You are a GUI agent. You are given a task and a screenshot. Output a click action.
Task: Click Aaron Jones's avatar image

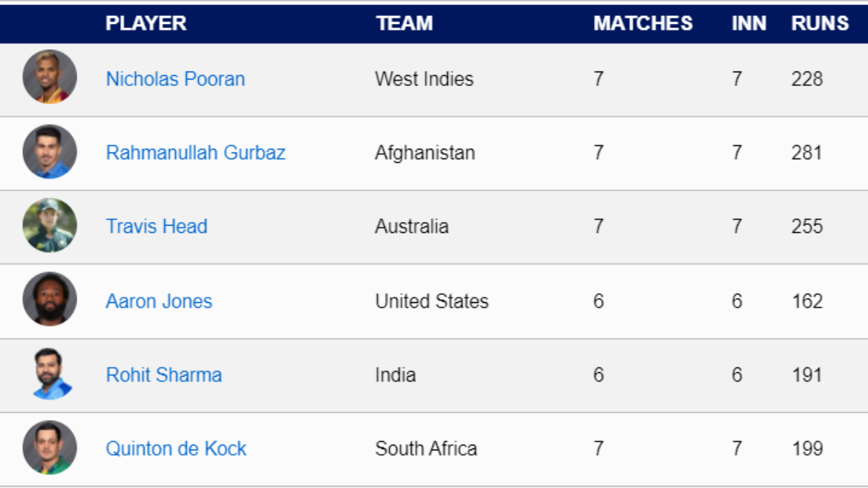coord(49,299)
